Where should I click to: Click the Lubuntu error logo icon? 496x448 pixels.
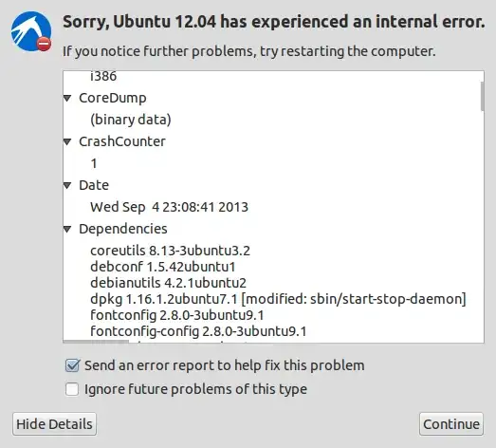pos(31,31)
